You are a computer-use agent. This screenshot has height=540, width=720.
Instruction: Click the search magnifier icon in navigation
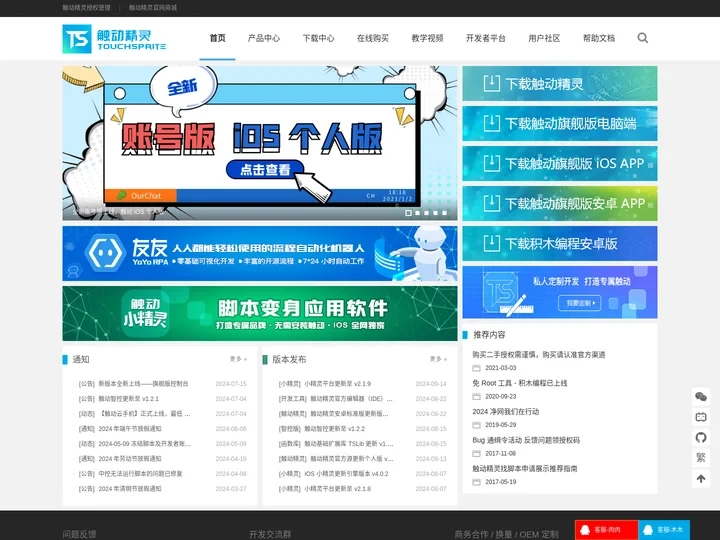click(642, 38)
